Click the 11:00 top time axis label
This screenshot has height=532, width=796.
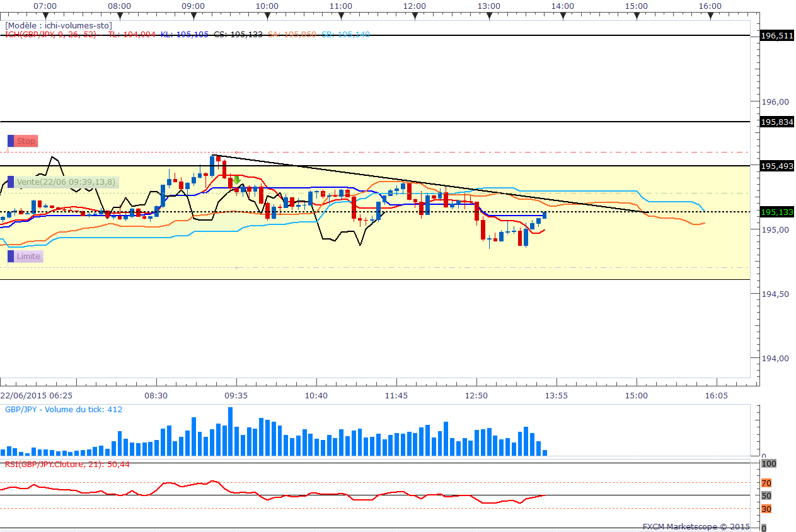tap(341, 6)
